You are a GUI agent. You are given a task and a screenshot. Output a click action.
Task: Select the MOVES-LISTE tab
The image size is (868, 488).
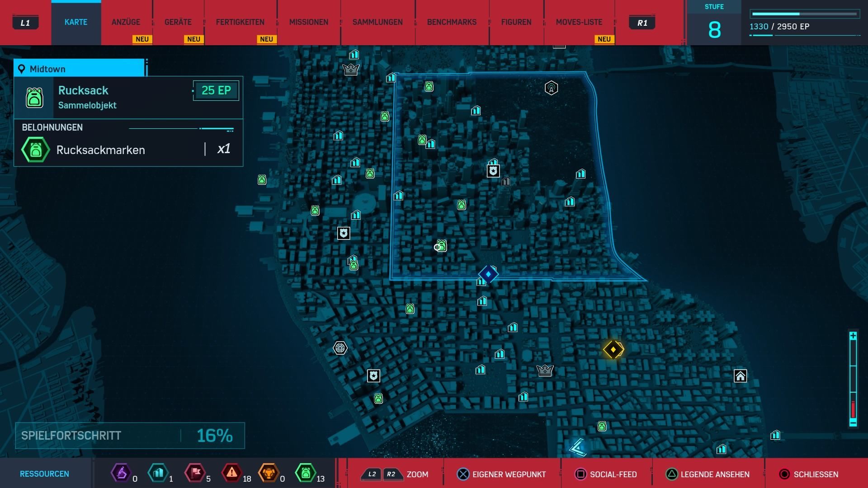(579, 22)
